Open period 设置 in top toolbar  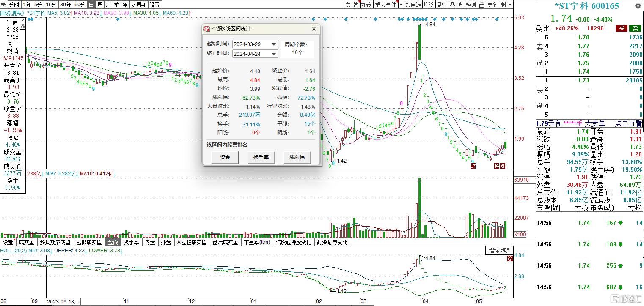(x=155, y=5)
